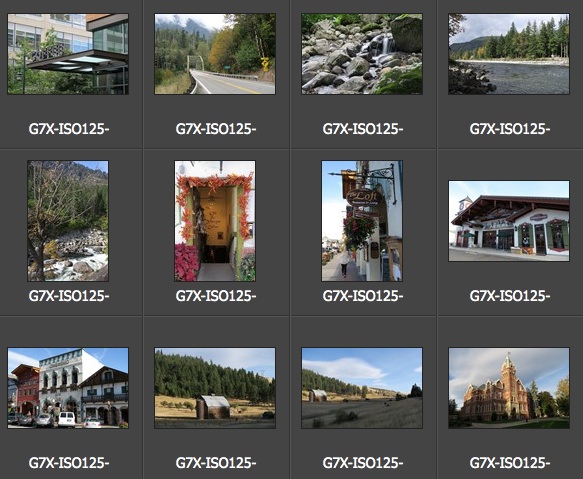Open the mountain road bridge photo
Viewport: 583px width, 479px height.
[215, 54]
